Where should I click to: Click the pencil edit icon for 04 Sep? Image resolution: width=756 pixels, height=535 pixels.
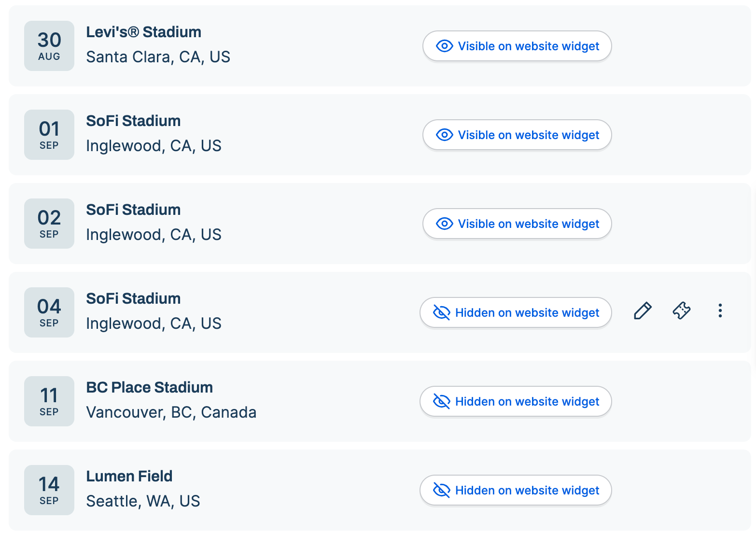coord(643,311)
